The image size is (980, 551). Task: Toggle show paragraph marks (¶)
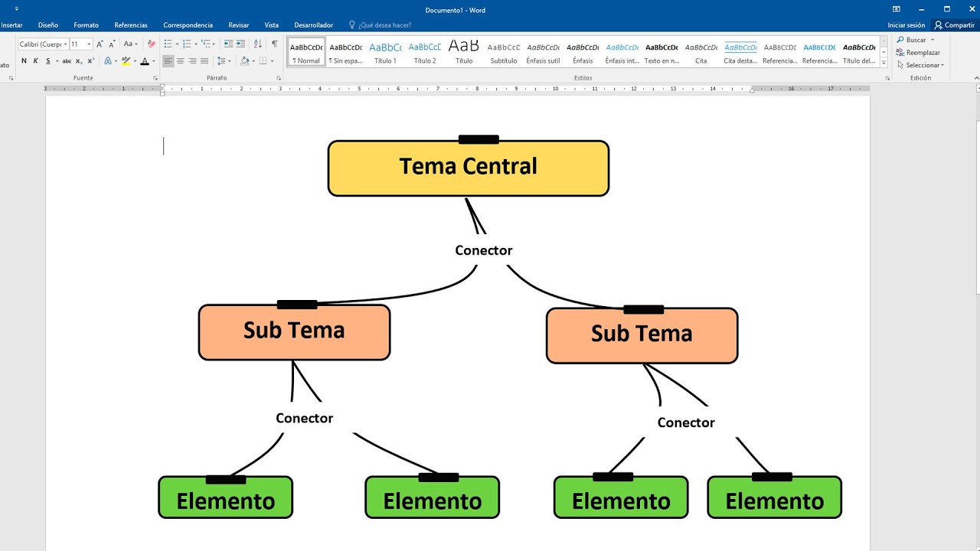point(274,44)
